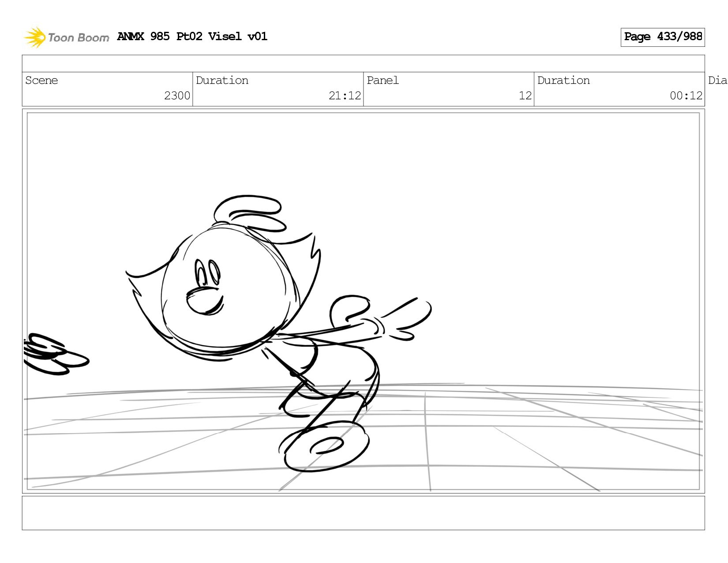This screenshot has width=728, height=563.
Task: Select panel number 12
Action: [525, 96]
